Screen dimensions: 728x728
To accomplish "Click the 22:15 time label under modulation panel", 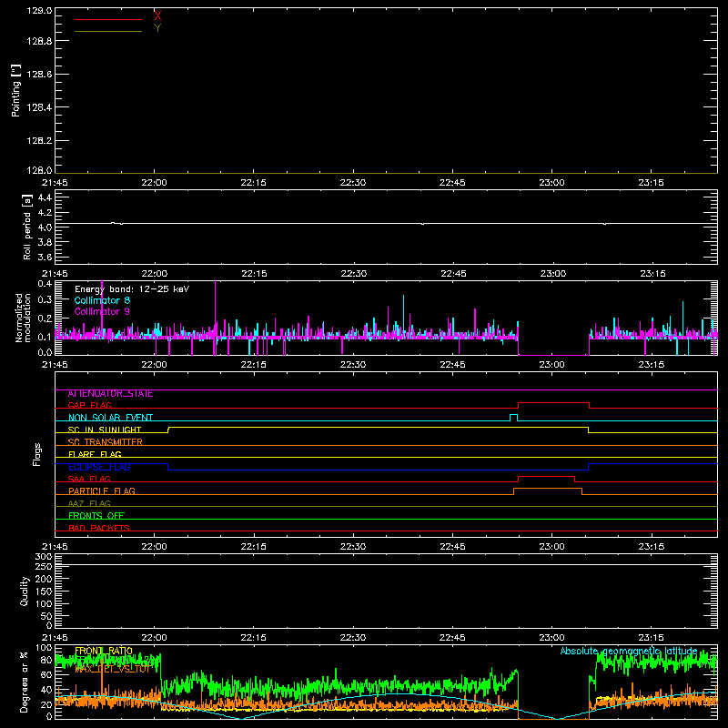I will [254, 365].
